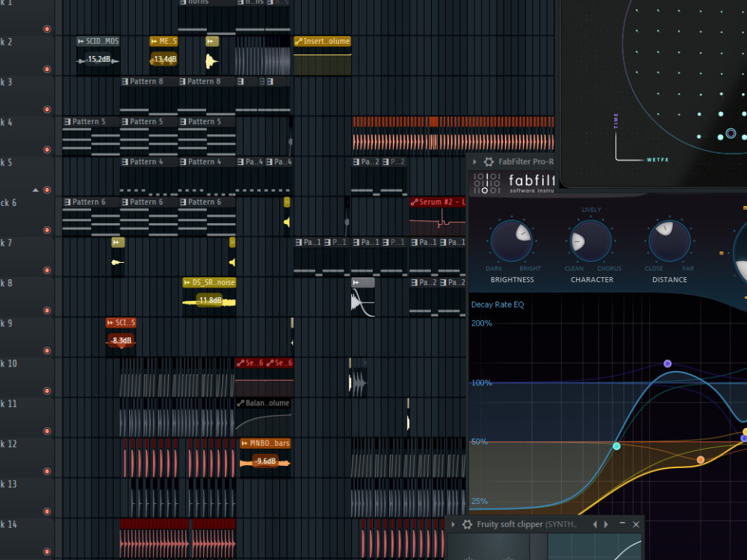Click the -8.3dB gain label

coord(121,340)
